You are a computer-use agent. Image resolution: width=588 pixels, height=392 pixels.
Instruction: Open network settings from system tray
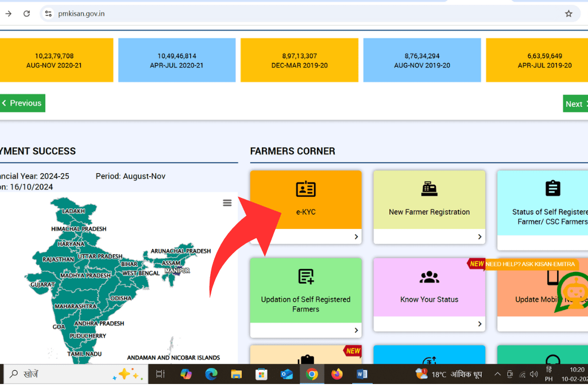coord(523,374)
